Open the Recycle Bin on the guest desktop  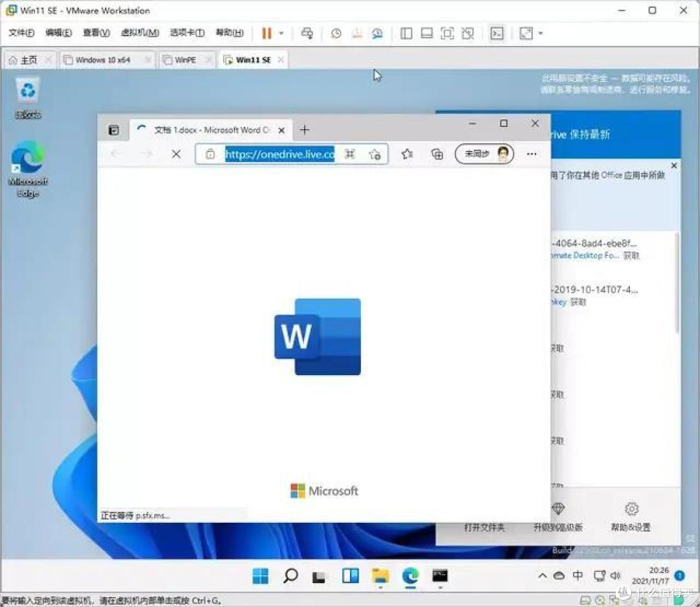pyautogui.click(x=28, y=98)
